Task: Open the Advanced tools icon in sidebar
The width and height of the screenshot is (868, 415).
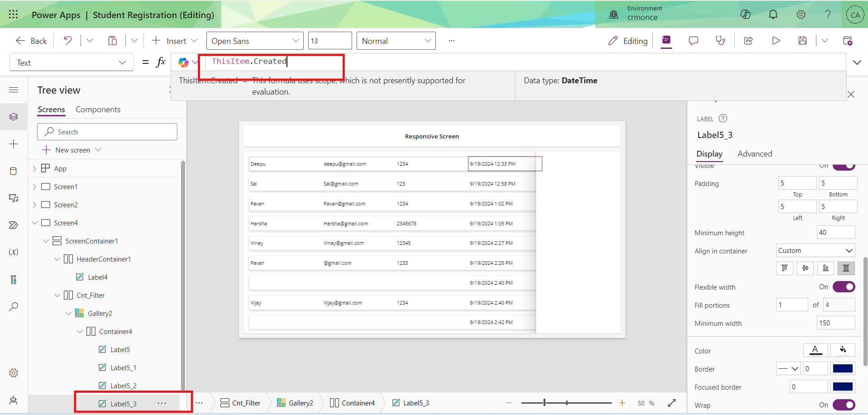Action: click(x=14, y=279)
